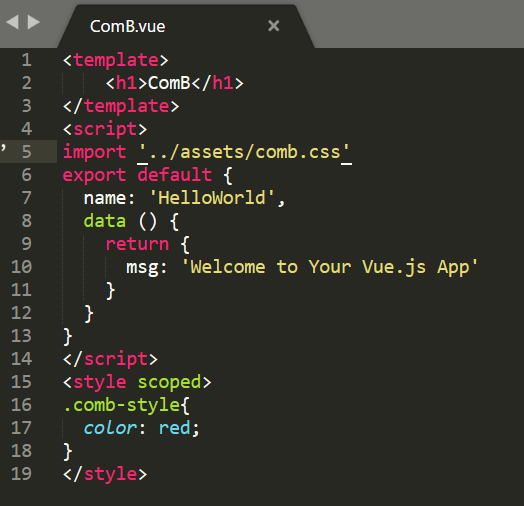Click the closing </script> tag

point(110,359)
